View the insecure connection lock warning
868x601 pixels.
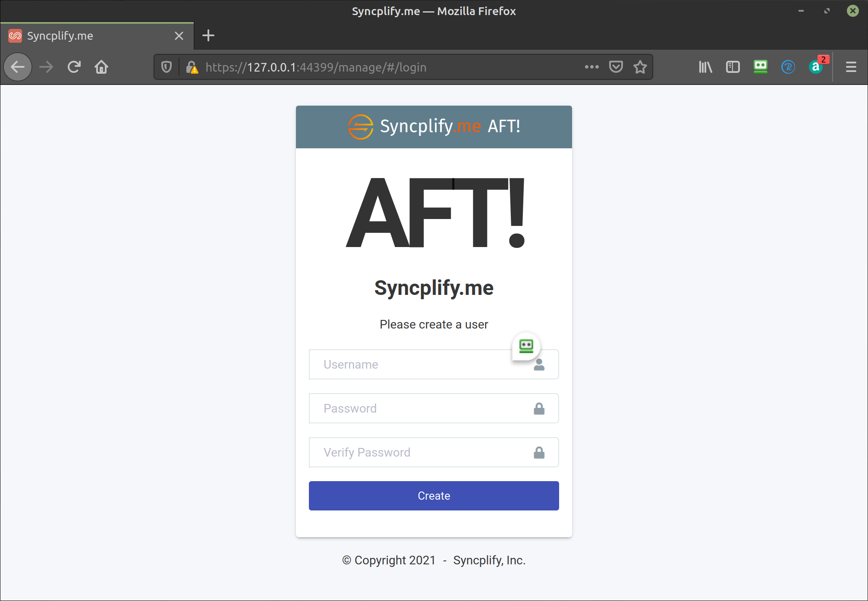(x=192, y=67)
